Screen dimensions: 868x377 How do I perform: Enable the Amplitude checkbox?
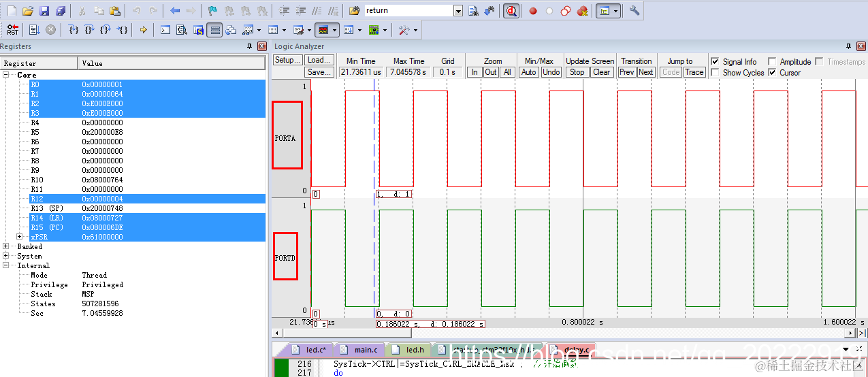771,61
